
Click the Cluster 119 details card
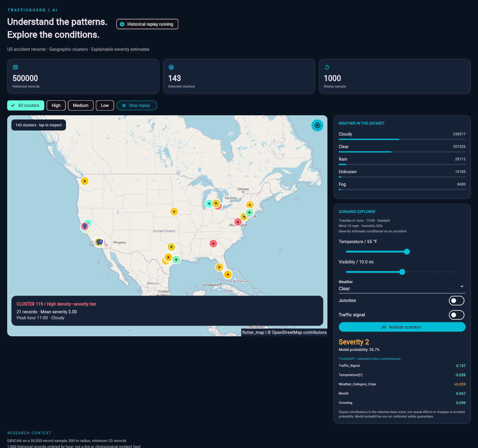167,311
